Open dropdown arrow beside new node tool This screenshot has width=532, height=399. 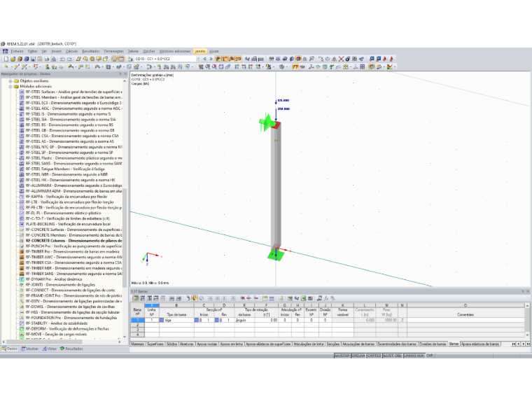11,66
